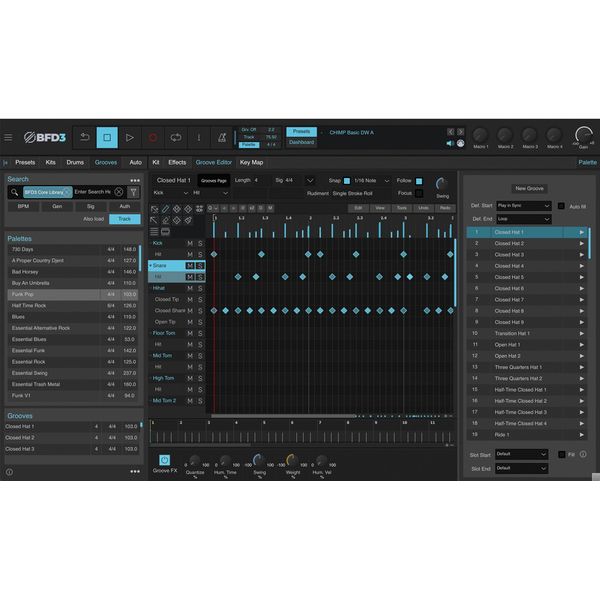600x600 pixels.
Task: Click the info icon at bottom left
Action: click(10, 472)
